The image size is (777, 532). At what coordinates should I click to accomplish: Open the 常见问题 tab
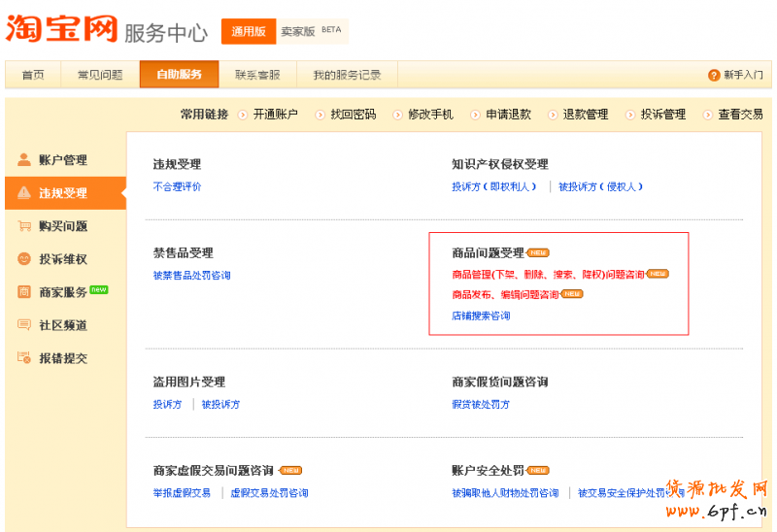click(x=100, y=75)
